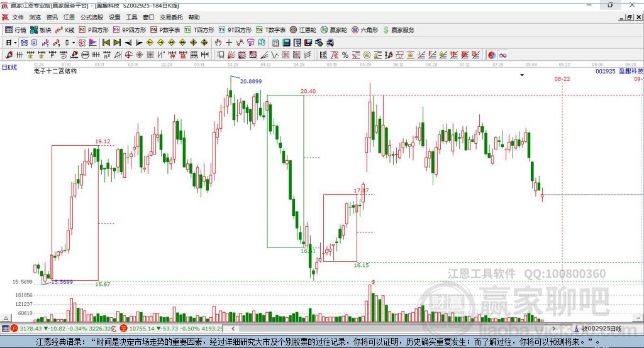The width and height of the screenshot is (644, 348).
Task: Click the small black triangle in chart
Action: [x=522, y=75]
